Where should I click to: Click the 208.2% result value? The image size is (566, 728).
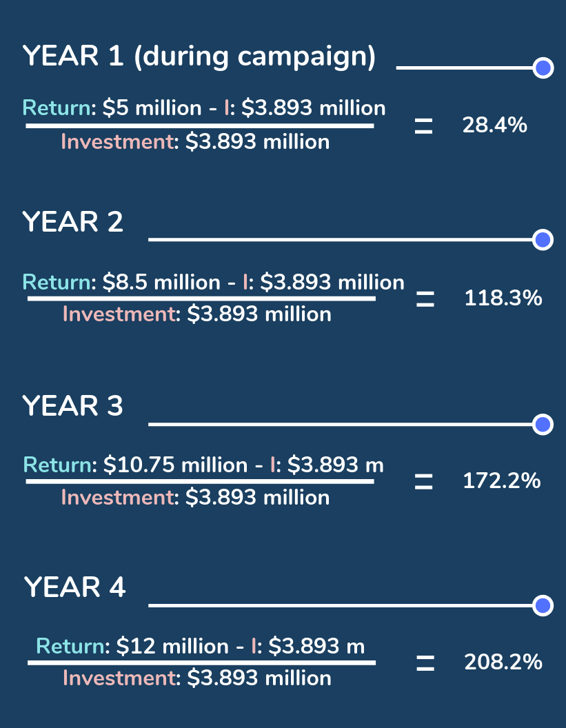coord(503,663)
